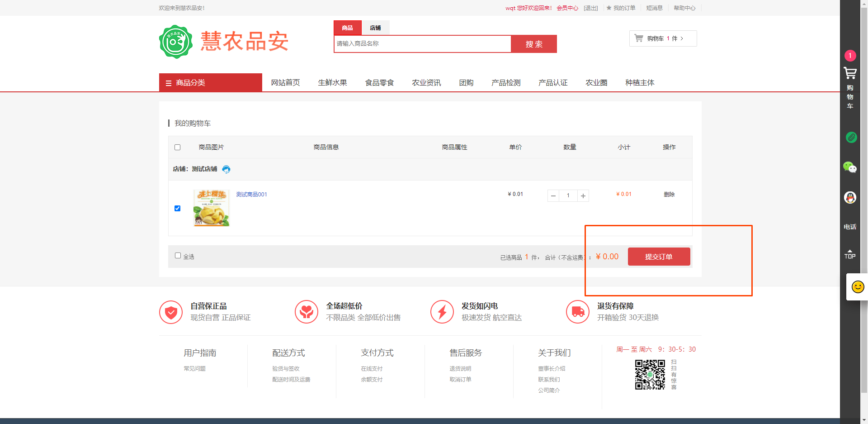The width and height of the screenshot is (868, 424).
Task: Expand the 商品分类 category menu
Action: point(211,83)
